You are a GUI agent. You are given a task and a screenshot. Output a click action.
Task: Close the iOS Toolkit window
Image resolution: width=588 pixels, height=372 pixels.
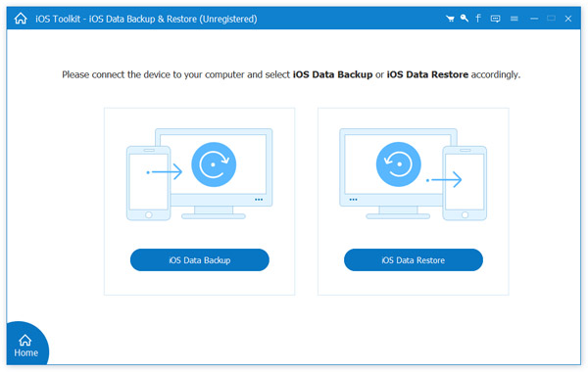568,19
